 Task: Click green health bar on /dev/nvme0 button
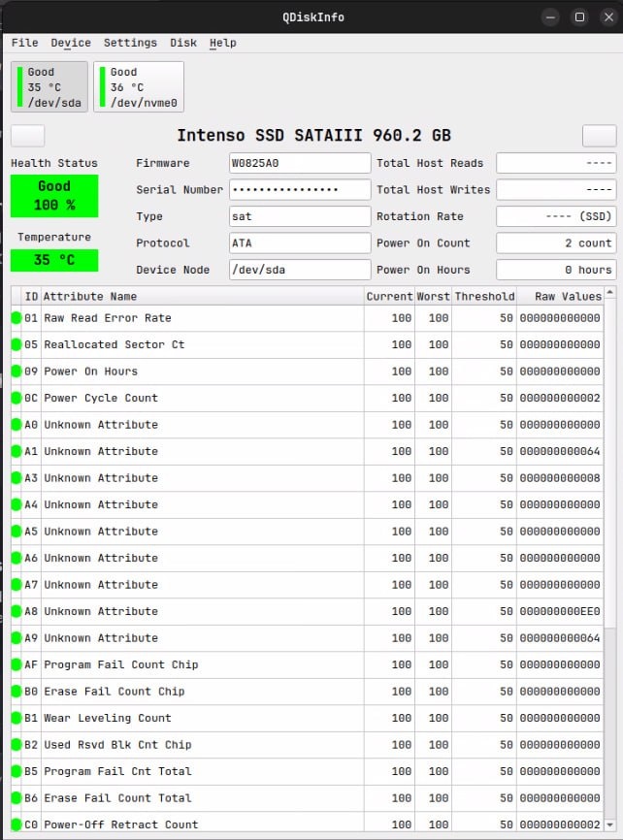click(x=103, y=86)
